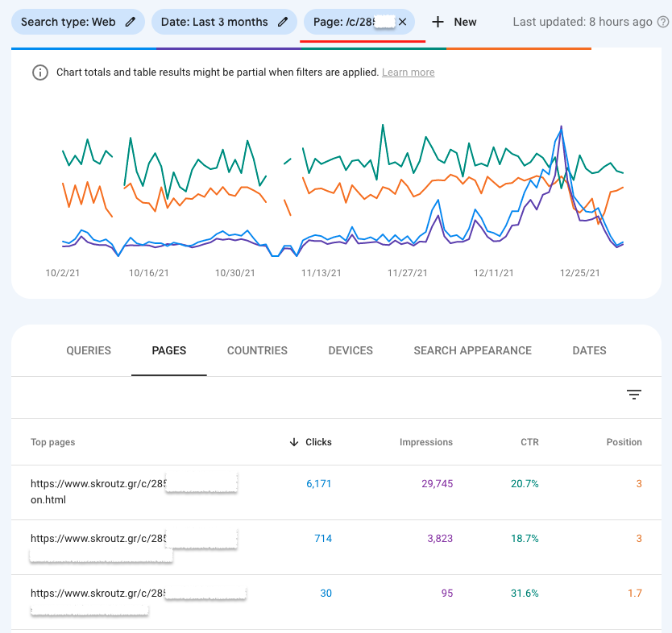Click the 18.7% CTR value
The width and height of the screenshot is (672, 633).
525,539
